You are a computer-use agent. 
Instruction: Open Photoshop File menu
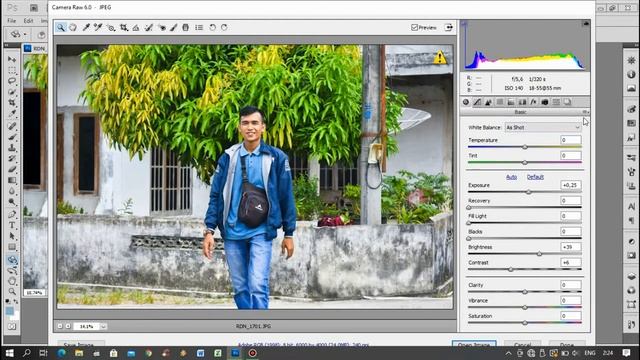coord(12,20)
